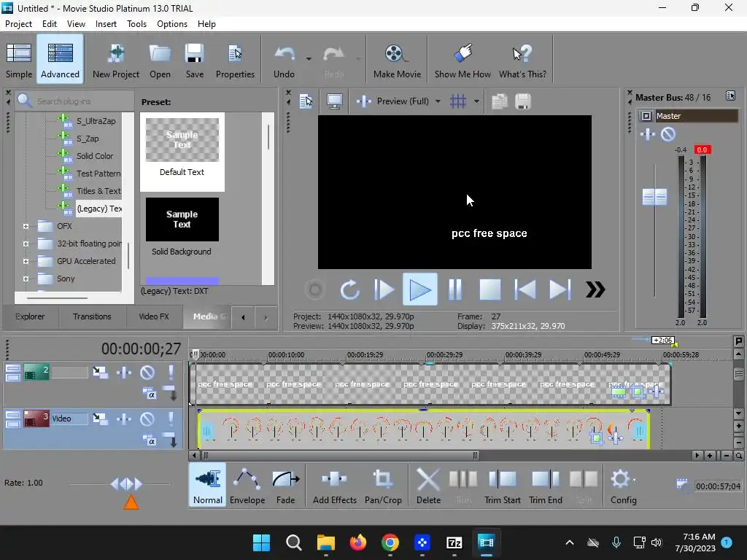Open the Edit menu
This screenshot has width=747, height=560.
(50, 24)
